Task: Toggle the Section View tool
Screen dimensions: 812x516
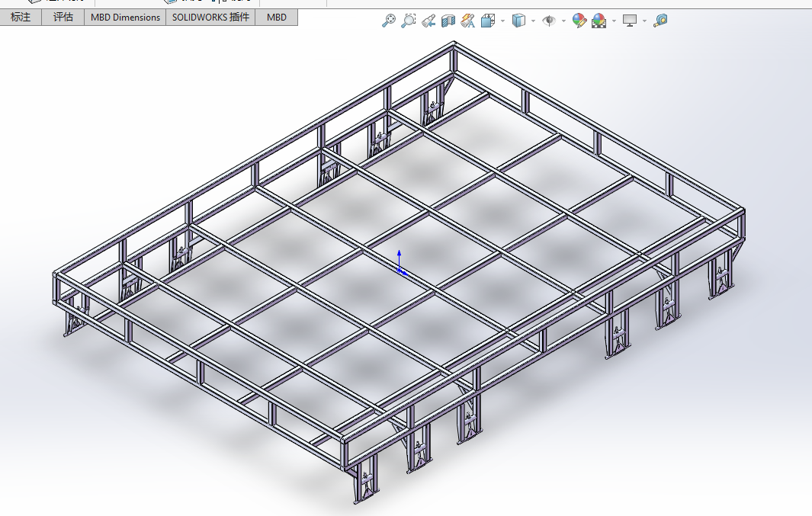Action: [x=449, y=21]
